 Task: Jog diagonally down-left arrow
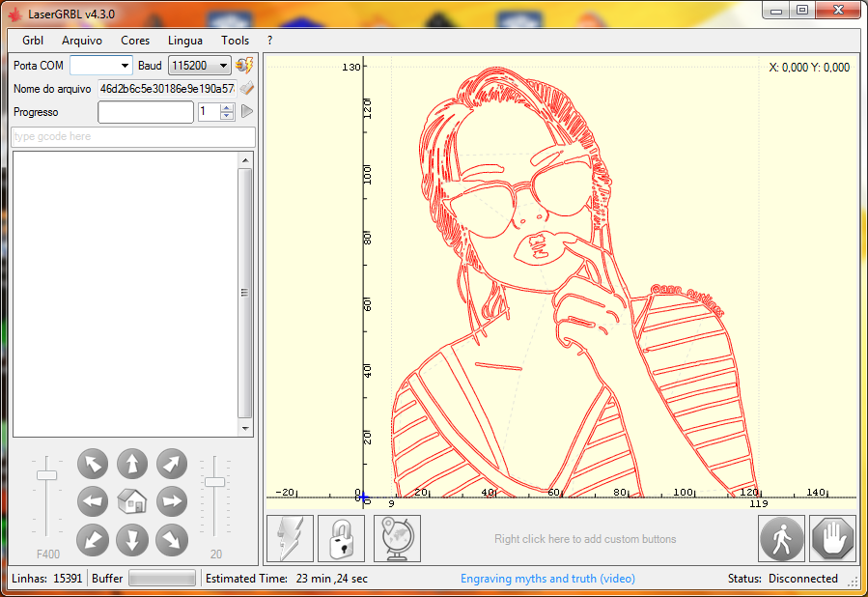[93, 540]
